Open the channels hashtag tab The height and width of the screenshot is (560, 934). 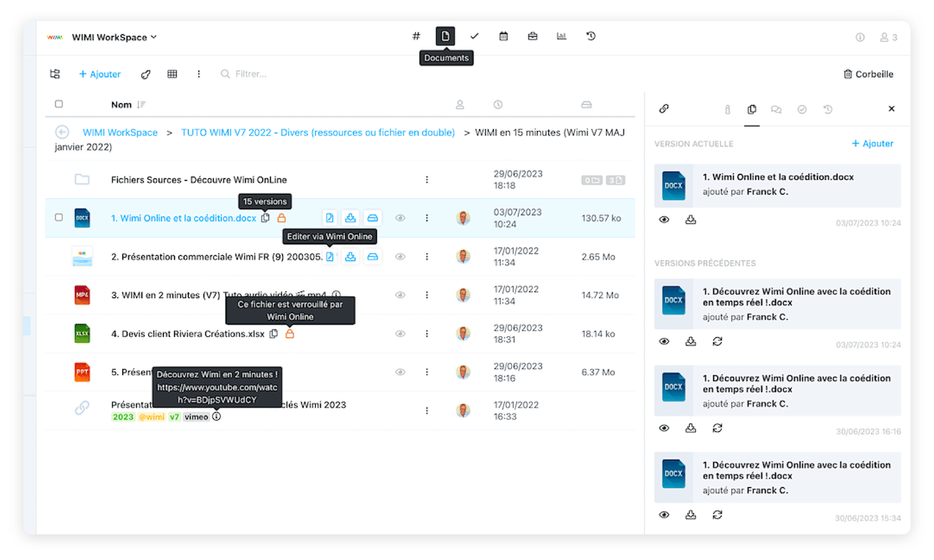(x=416, y=36)
